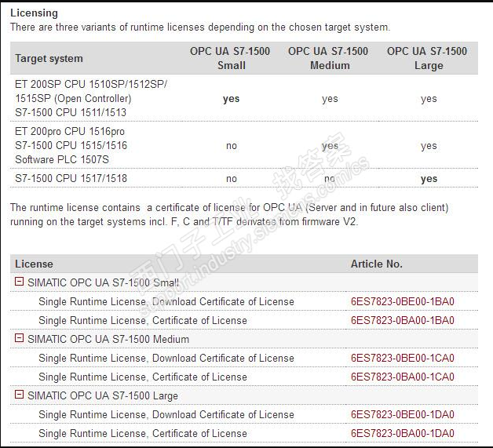Click the SIMATIC OPC UA S7-1500 Large label
Screen dimensions: 493x448
coord(103,395)
